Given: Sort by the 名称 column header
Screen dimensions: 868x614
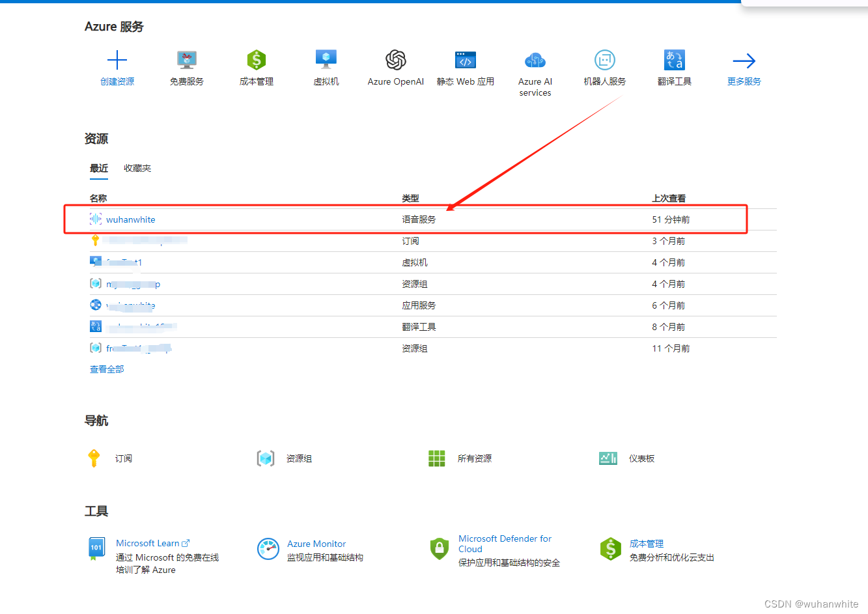Looking at the screenshot, I should [x=98, y=198].
